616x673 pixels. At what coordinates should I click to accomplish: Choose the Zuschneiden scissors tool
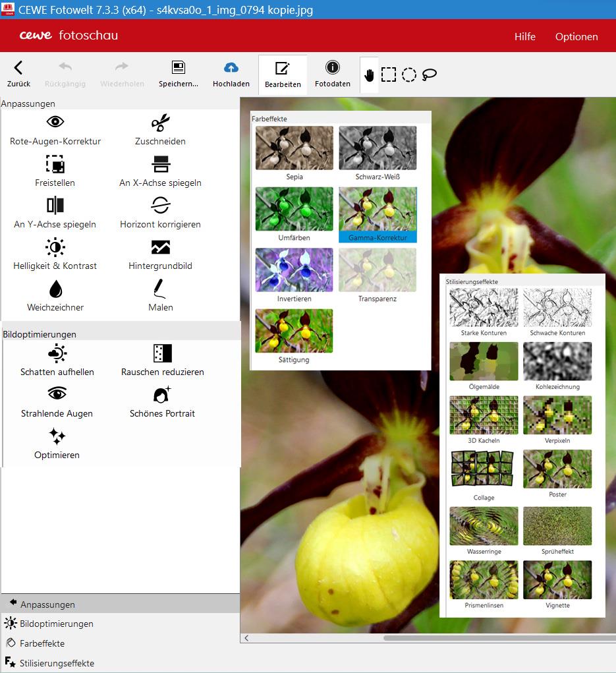161,131
